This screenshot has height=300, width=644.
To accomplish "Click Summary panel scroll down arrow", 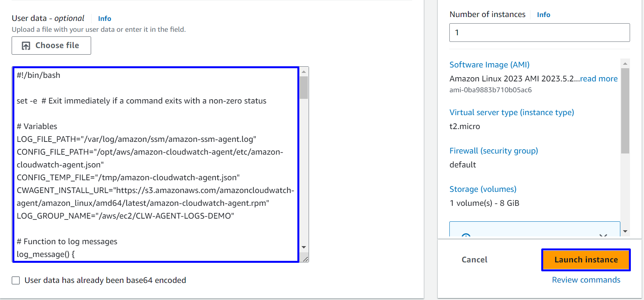I will (625, 231).
